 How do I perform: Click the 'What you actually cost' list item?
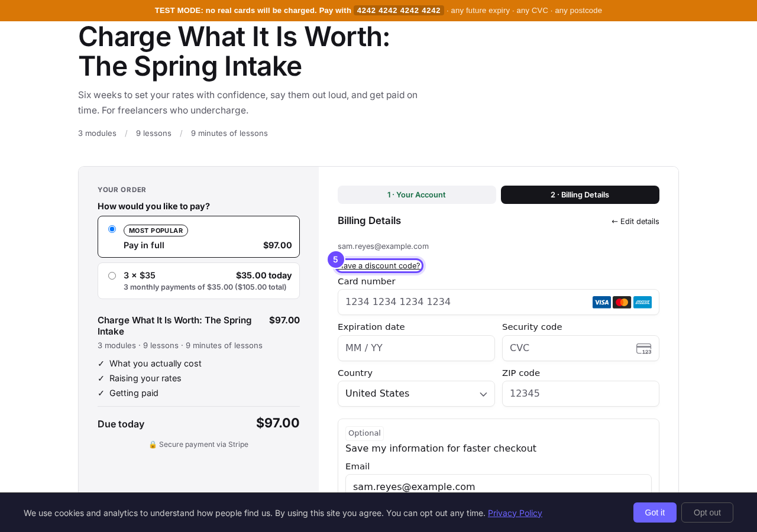156,364
